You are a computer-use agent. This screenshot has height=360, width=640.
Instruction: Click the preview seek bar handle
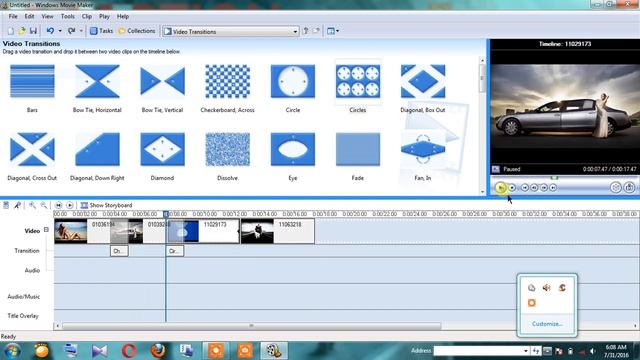[x=554, y=178]
